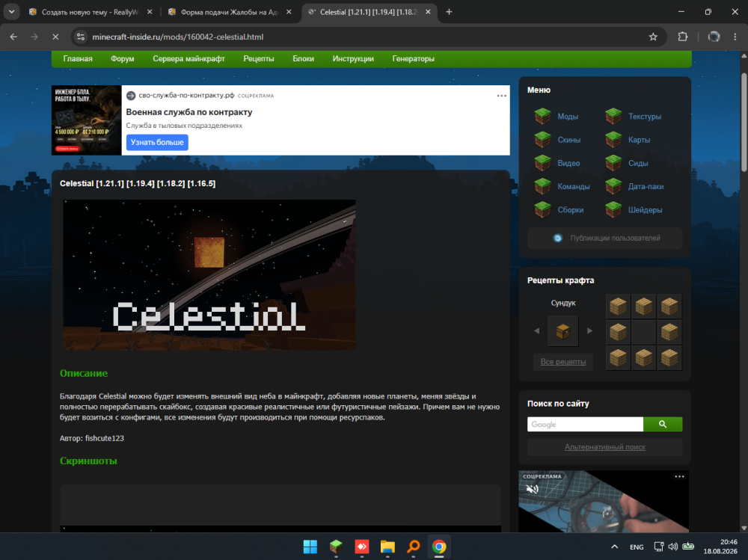Screen dimensions: 748x560
Task: Unmute the video ad sound icon
Action: (532, 489)
